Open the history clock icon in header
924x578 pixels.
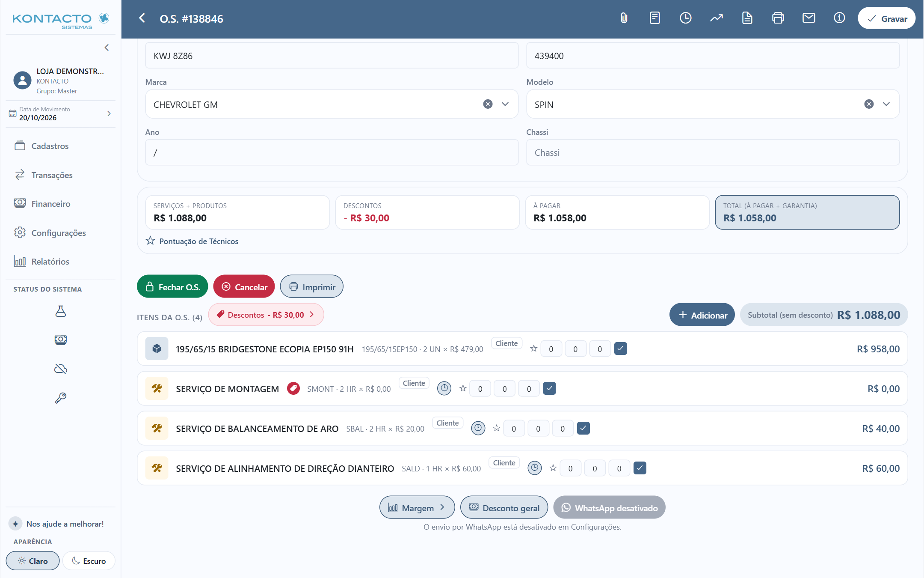pyautogui.click(x=686, y=18)
